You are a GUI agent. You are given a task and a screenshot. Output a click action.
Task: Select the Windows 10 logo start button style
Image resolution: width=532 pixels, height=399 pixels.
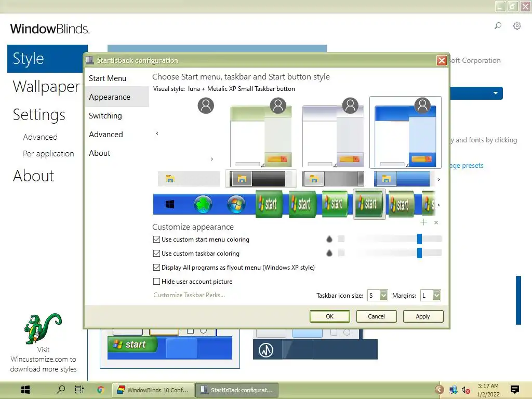[x=170, y=204]
